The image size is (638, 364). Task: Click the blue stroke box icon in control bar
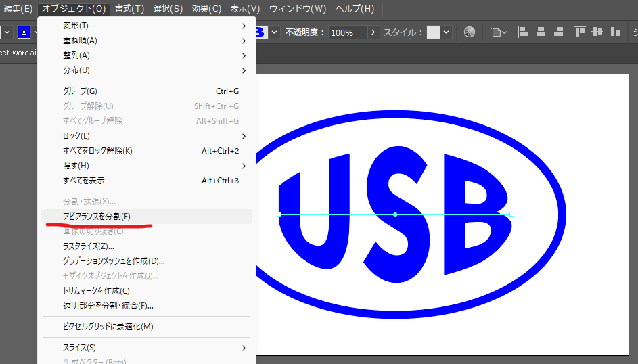pos(24,32)
